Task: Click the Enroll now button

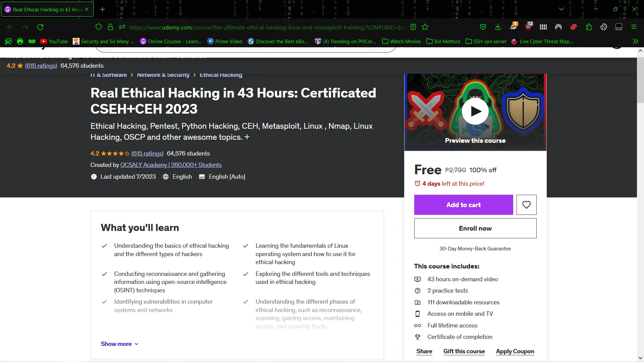Action: [x=475, y=228]
